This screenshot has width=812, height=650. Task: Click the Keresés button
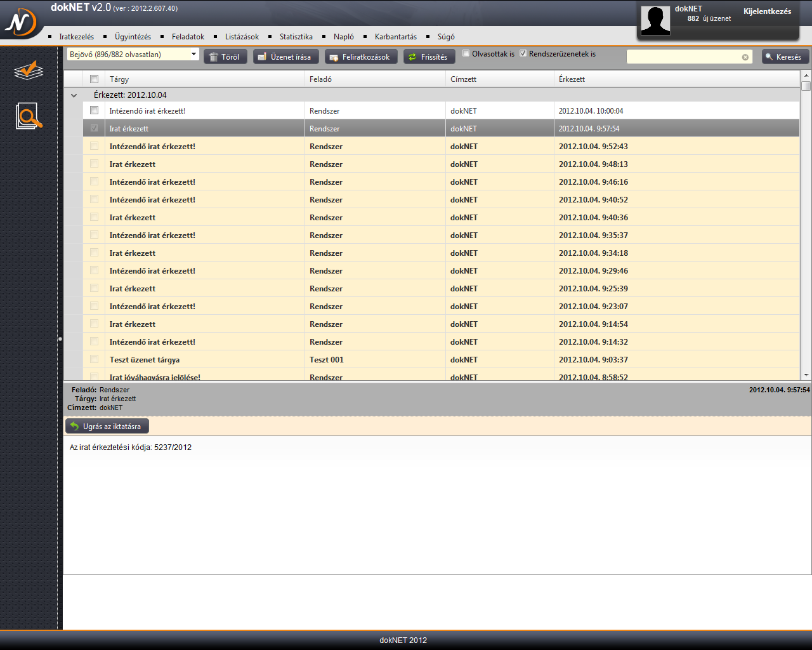[785, 57]
